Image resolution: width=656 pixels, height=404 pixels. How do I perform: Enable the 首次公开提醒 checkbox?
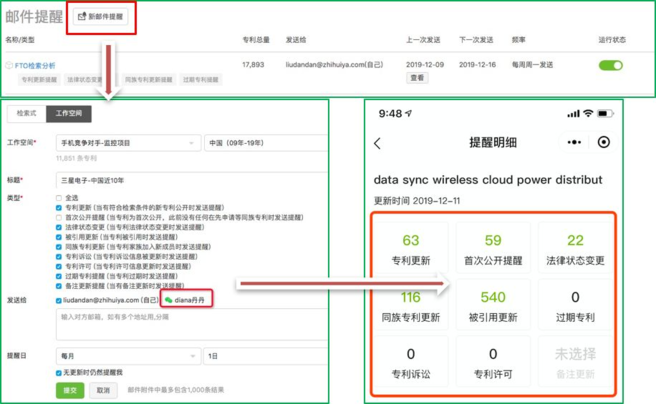(x=59, y=216)
